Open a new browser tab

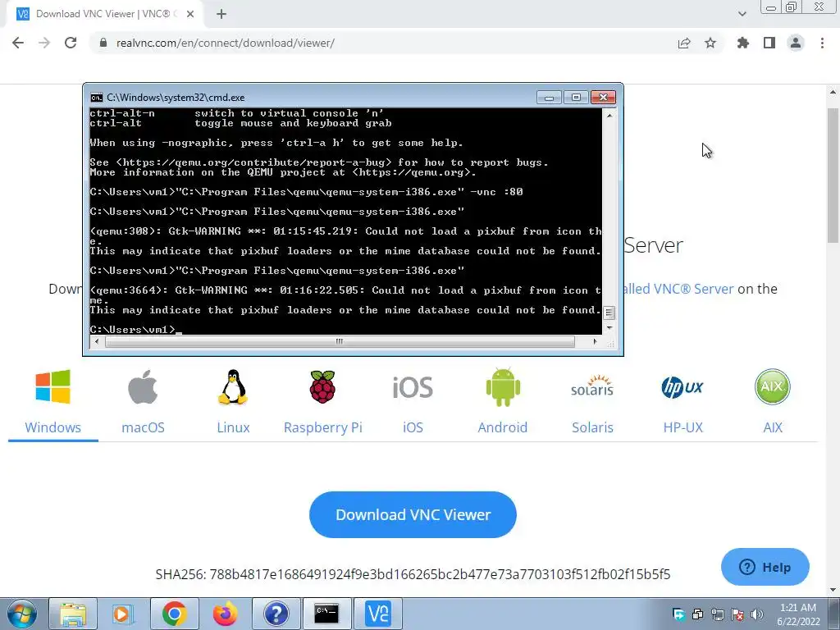pos(221,14)
